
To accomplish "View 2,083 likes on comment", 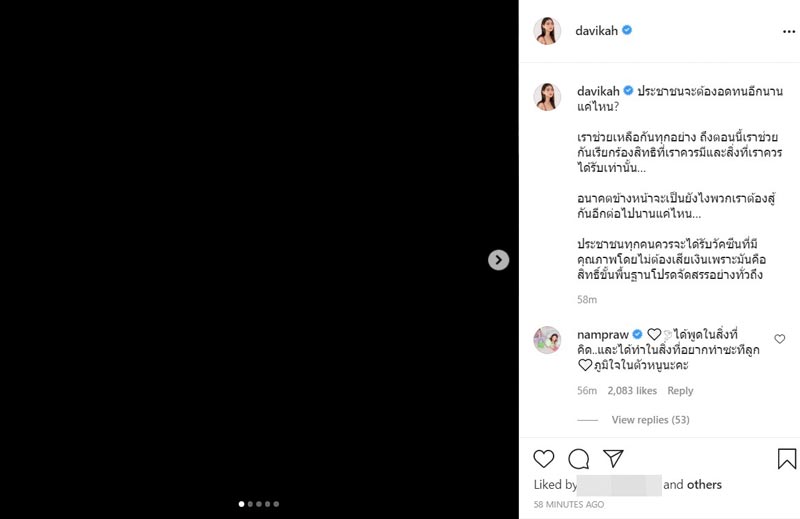I will click(x=632, y=391).
